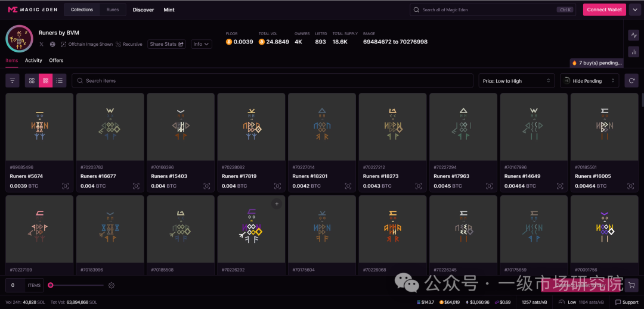Expand the Info dropdown
Screen dimensions: 644x309
click(202, 44)
